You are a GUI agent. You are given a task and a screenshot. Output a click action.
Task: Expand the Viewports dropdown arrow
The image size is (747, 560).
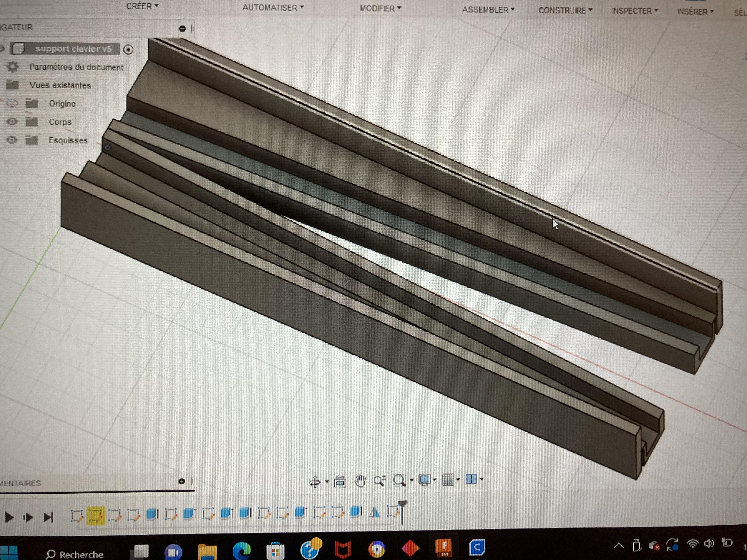[482, 479]
